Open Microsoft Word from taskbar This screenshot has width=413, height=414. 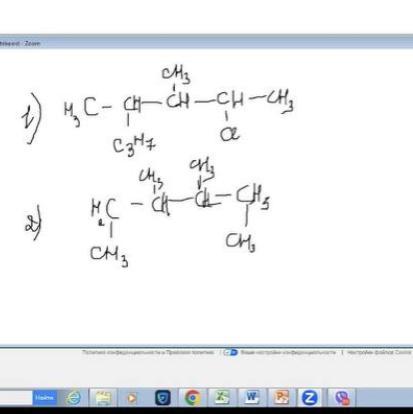[x=251, y=397]
